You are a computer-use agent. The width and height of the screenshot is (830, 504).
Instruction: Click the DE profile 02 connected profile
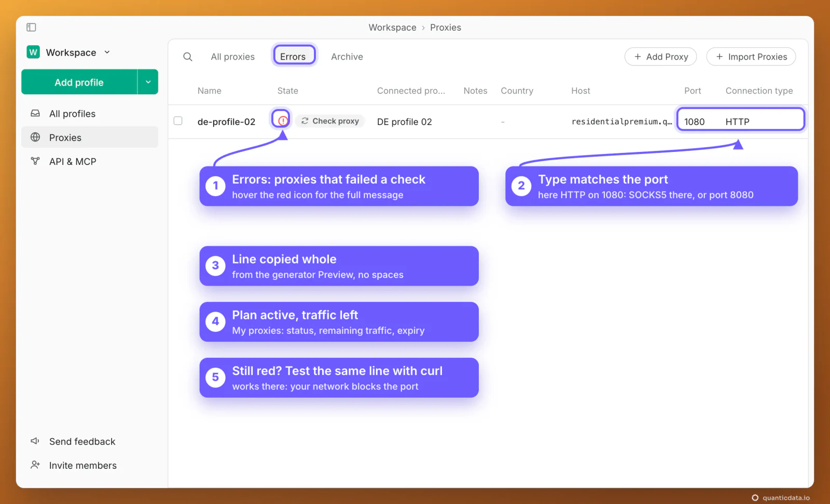click(404, 122)
